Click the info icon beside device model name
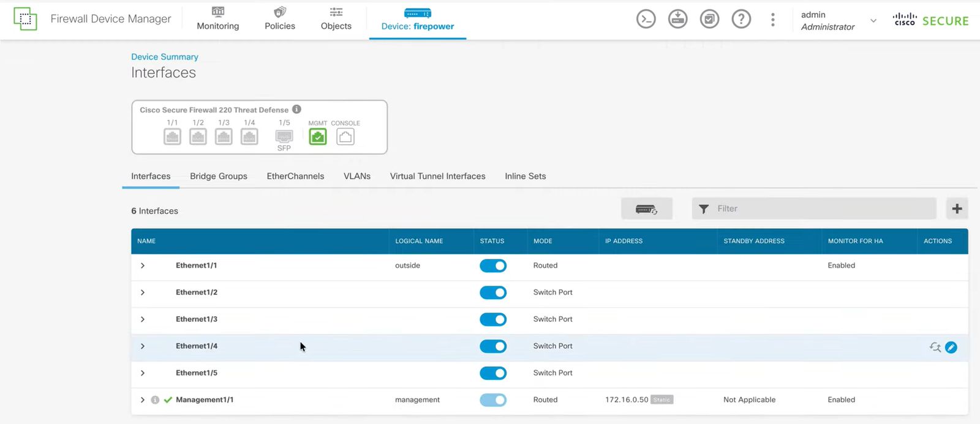980x424 pixels. [296, 110]
